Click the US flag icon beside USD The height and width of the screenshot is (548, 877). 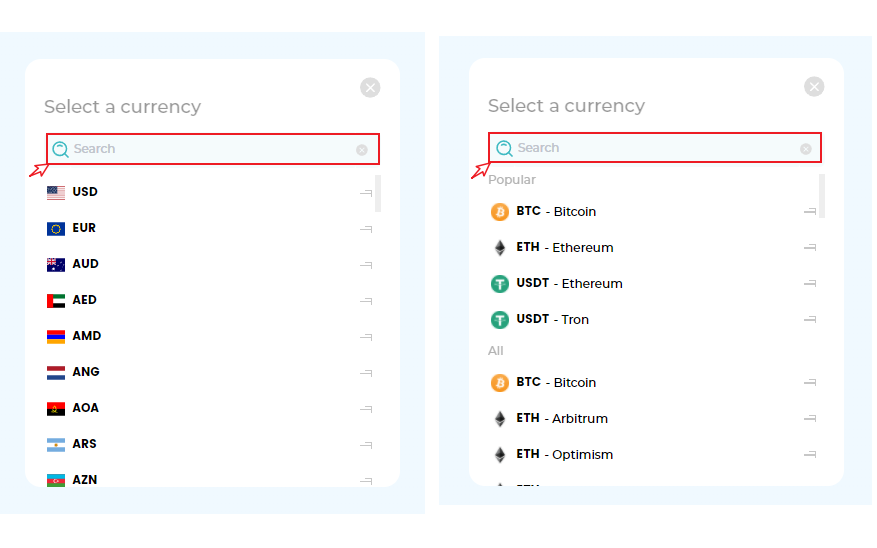tap(56, 192)
